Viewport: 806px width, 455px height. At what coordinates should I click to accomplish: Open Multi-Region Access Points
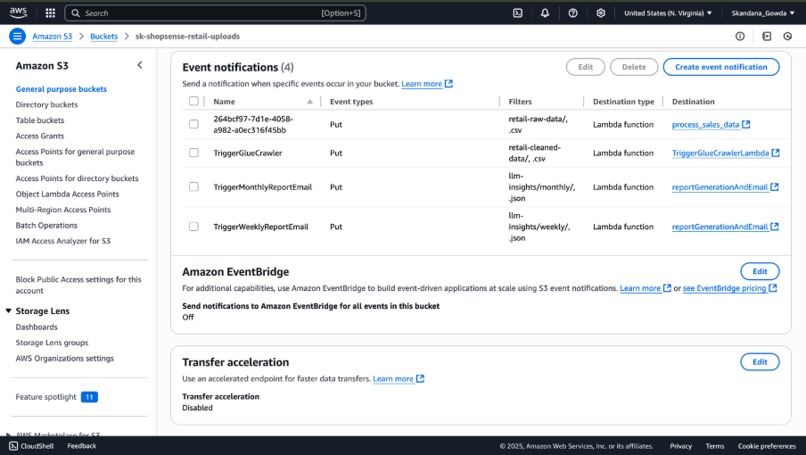pos(63,210)
